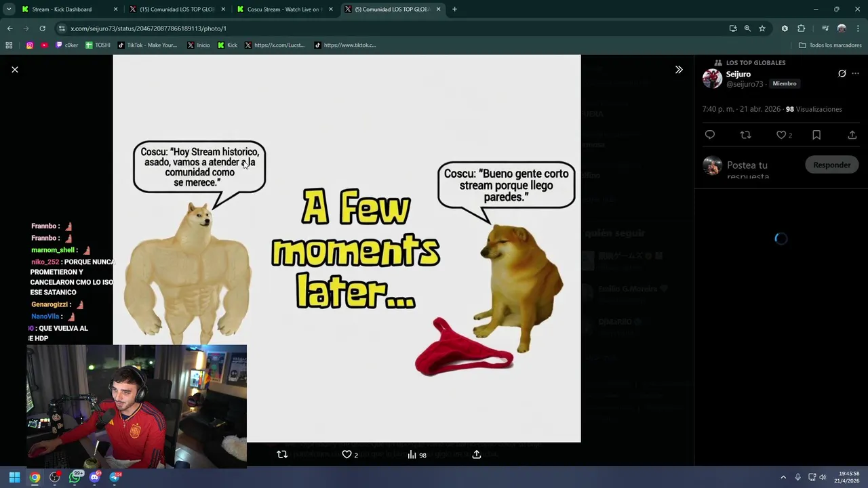Click the extension icon left of the puzzle piece
This screenshot has height=488, width=868.
point(785,28)
